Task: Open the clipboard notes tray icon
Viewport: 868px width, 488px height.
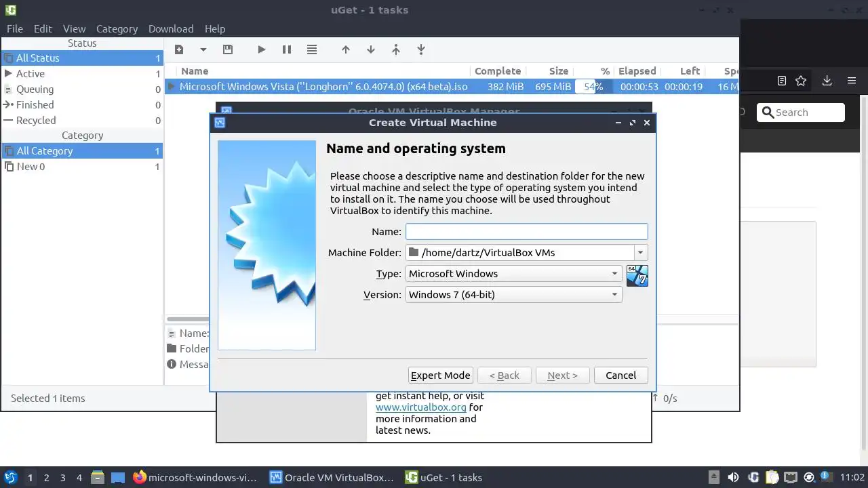Action: [x=772, y=477]
